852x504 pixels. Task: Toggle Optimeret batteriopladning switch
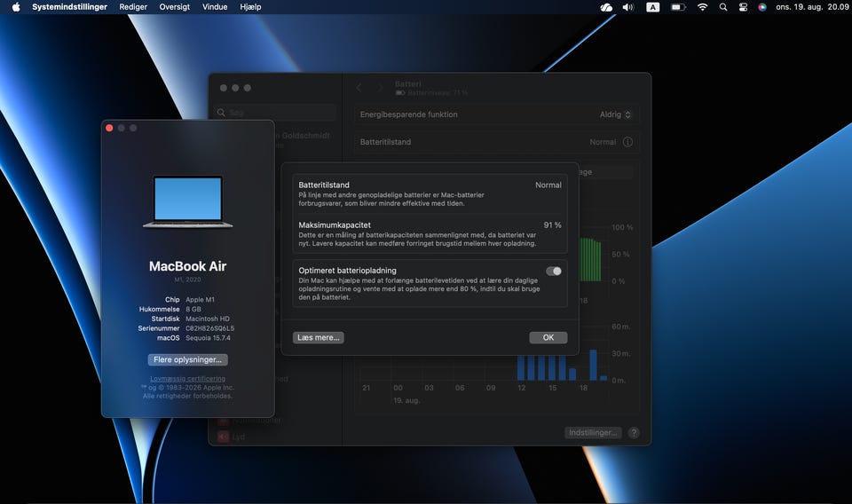point(554,271)
